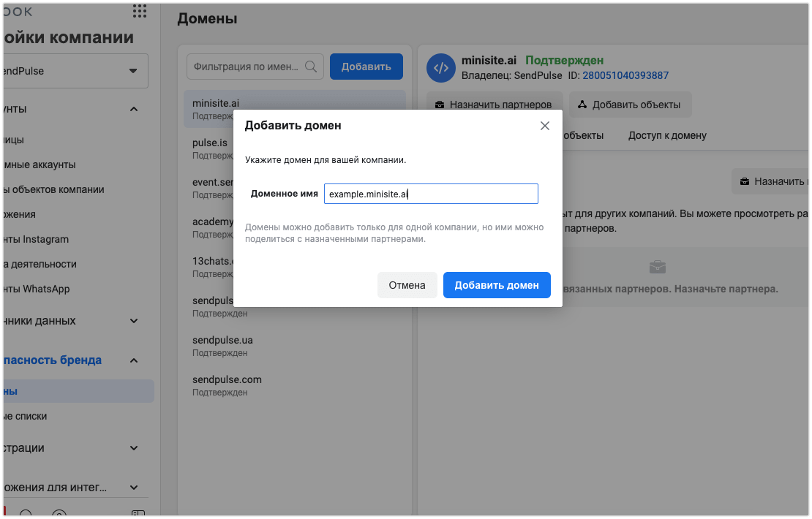The height and width of the screenshot is (519, 812).
Task: Collapse the brand safety section chevron
Action: click(x=134, y=360)
